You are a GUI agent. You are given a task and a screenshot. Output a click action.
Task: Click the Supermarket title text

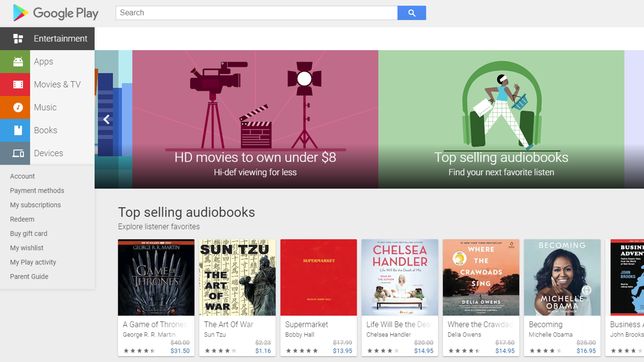pyautogui.click(x=306, y=325)
